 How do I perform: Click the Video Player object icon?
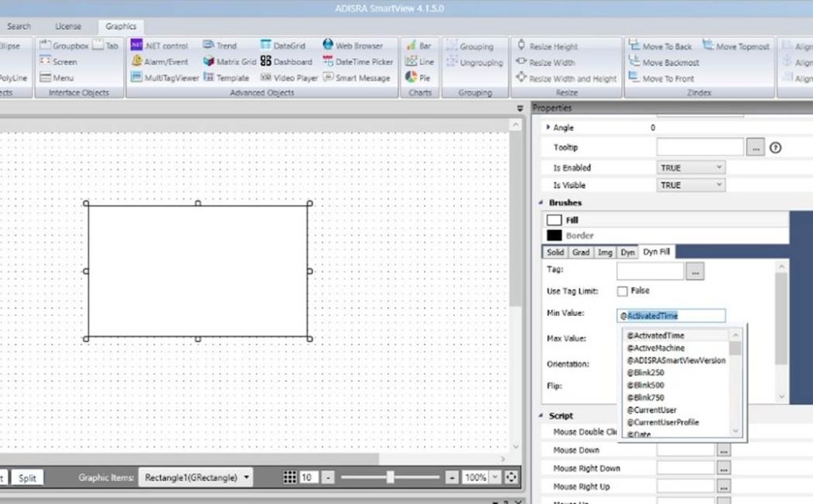point(290,78)
